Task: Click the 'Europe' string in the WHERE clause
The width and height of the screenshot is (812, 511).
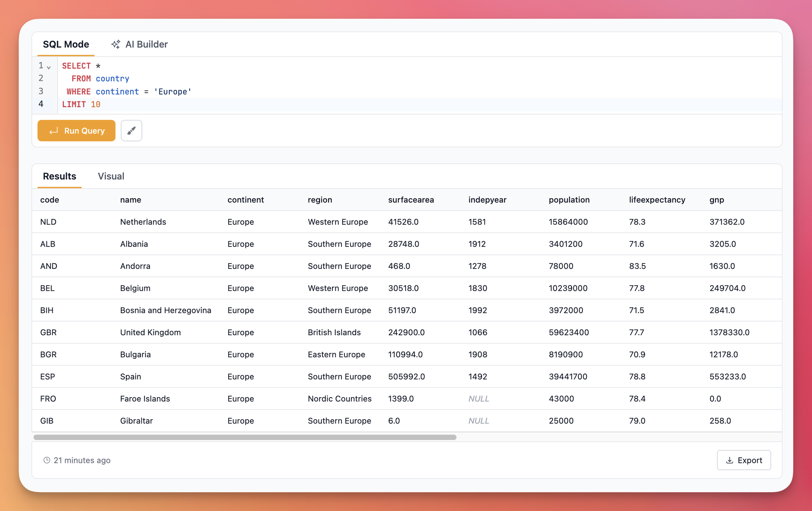Action: [173, 91]
